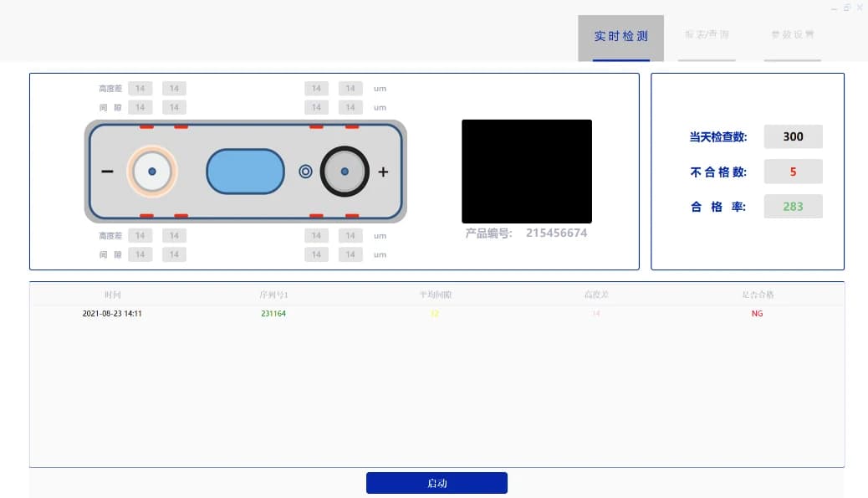Image resolution: width=868 pixels, height=498 pixels.
Task: Click the last upper-right 高度差 field before um
Action: 350,89
